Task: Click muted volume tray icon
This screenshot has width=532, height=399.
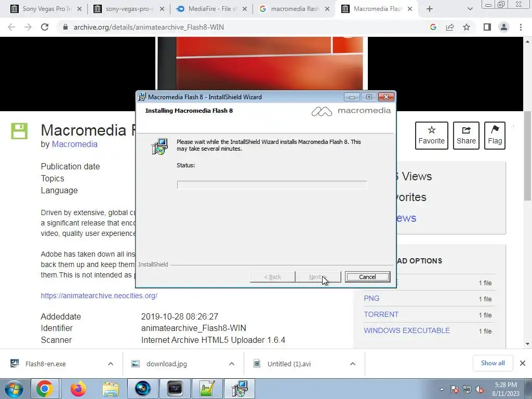Action: [480, 389]
